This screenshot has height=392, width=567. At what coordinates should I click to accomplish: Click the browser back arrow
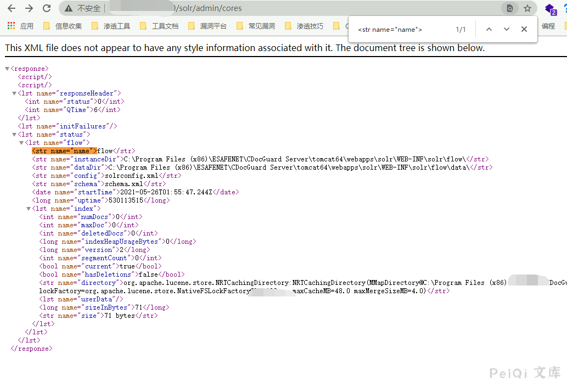click(x=12, y=8)
